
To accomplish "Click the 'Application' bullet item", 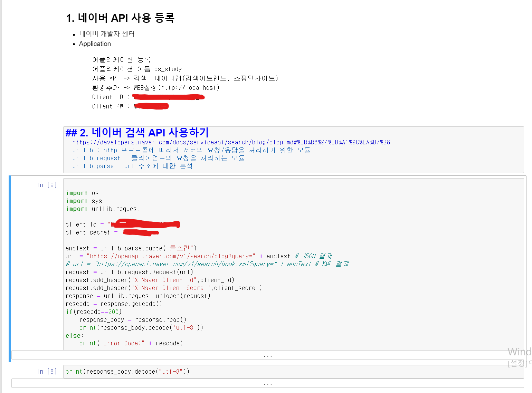I will point(95,44).
